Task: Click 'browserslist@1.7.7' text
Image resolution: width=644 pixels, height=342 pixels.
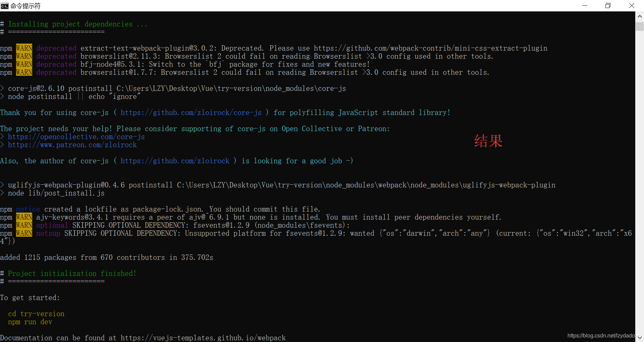Action: click(119, 72)
